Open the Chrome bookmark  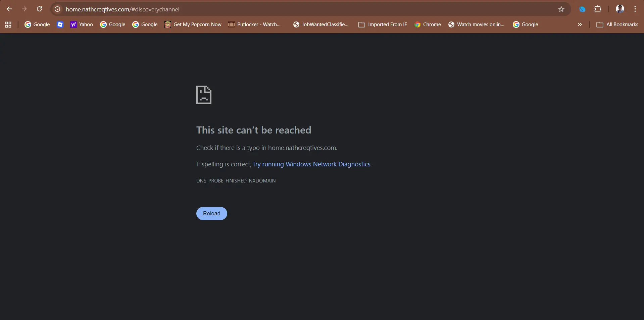click(428, 24)
